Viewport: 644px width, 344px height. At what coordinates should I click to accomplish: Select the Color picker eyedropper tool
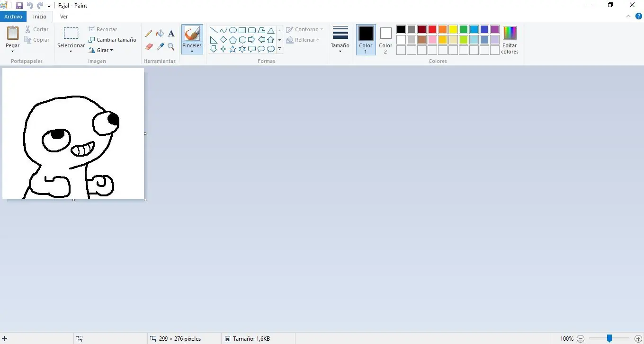[160, 47]
